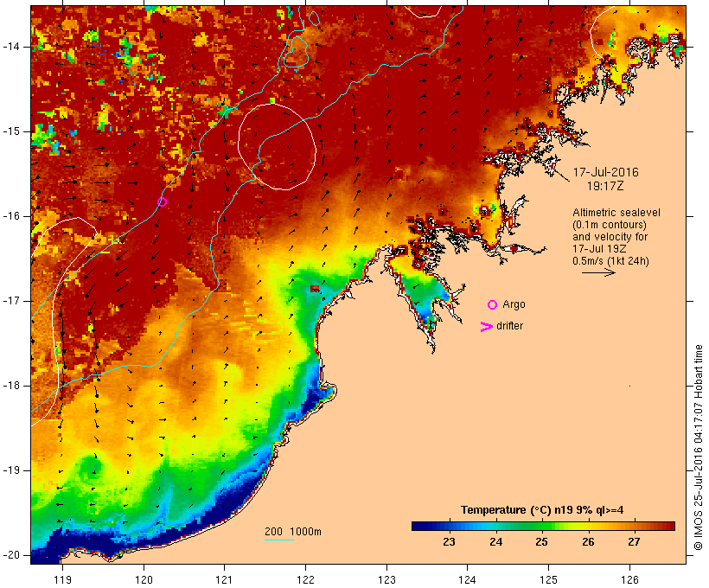Click the longitude label 123
Viewport: 709px width, 588px height.
pyautogui.click(x=386, y=579)
